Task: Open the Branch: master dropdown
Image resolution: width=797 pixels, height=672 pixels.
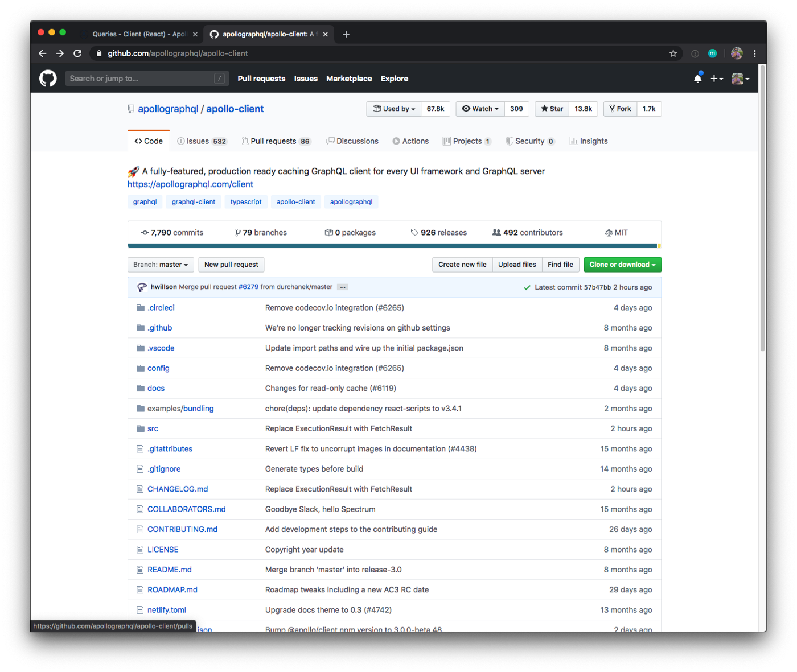Action: point(161,265)
